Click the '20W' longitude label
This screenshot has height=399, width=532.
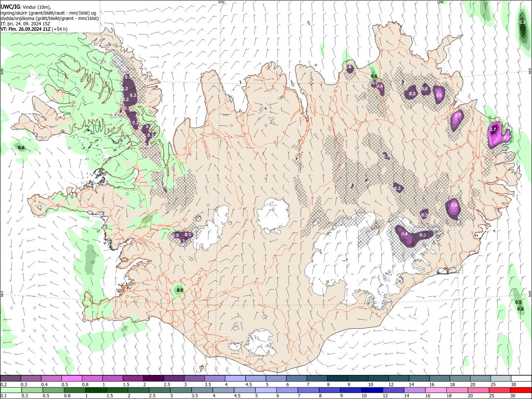(x=221, y=2)
